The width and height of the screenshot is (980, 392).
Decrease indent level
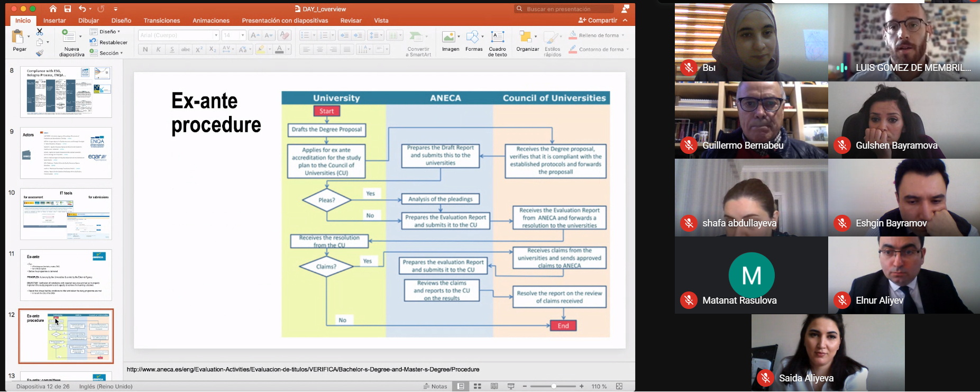(344, 35)
